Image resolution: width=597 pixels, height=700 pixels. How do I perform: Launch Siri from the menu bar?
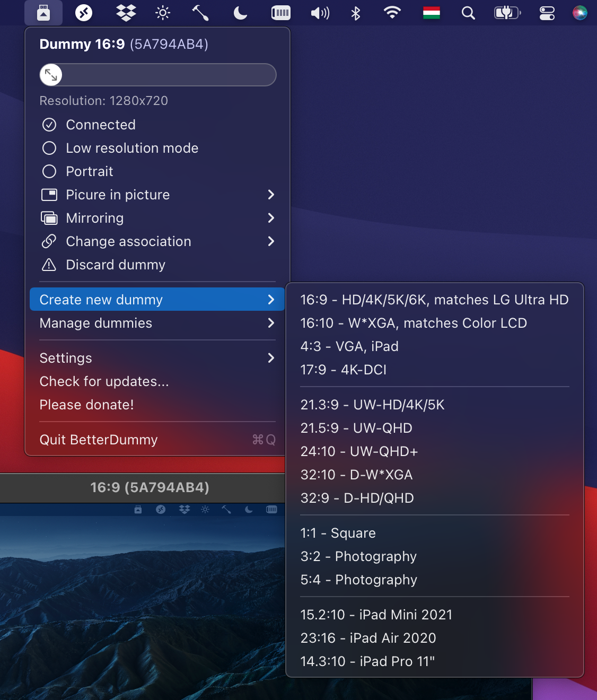click(x=580, y=13)
